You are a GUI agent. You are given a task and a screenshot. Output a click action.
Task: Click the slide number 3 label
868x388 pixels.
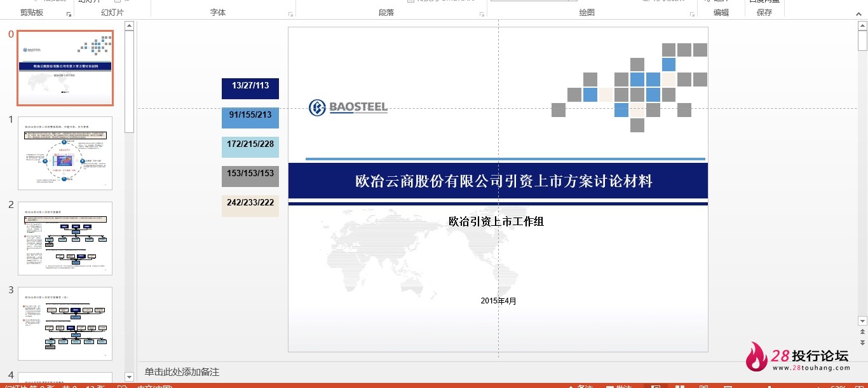(11, 290)
